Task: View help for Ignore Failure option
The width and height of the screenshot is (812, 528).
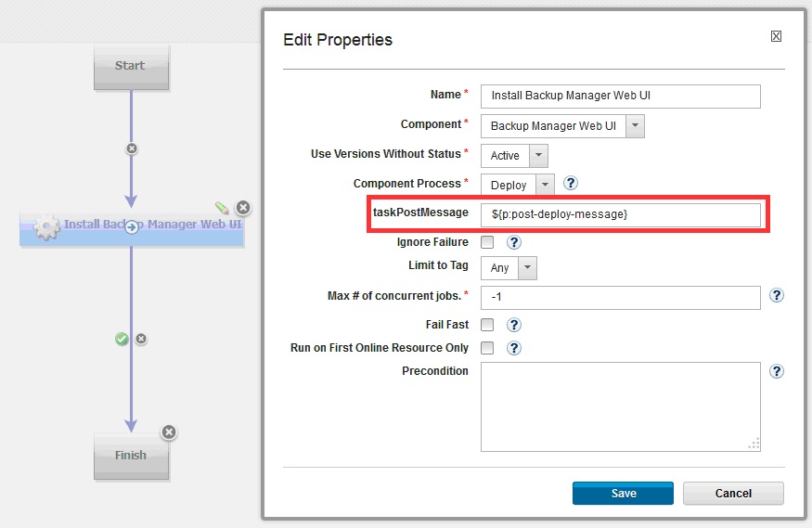Action: (513, 243)
